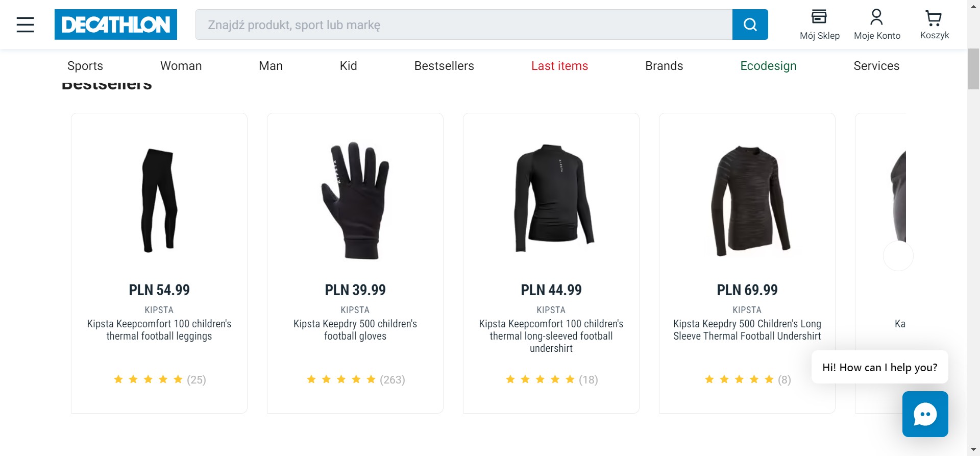Image resolution: width=980 pixels, height=456 pixels.
Task: Select the Last items menu link
Action: [x=559, y=66]
